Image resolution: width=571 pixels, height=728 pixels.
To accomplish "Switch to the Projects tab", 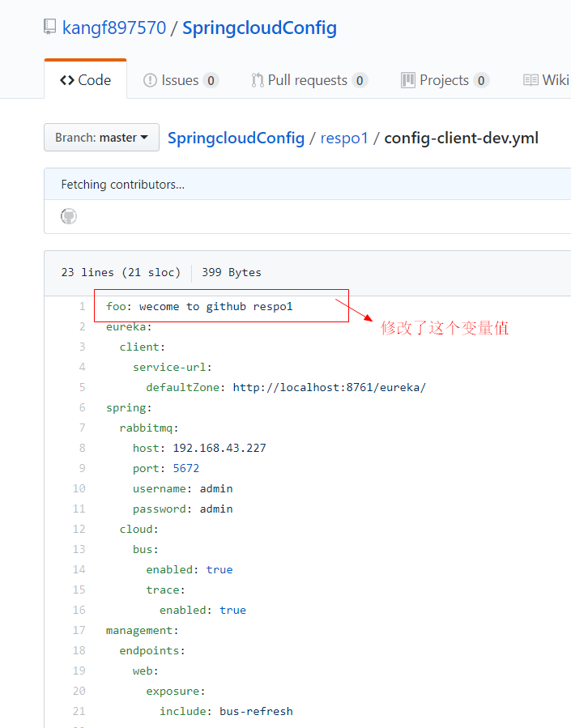I will (x=445, y=80).
